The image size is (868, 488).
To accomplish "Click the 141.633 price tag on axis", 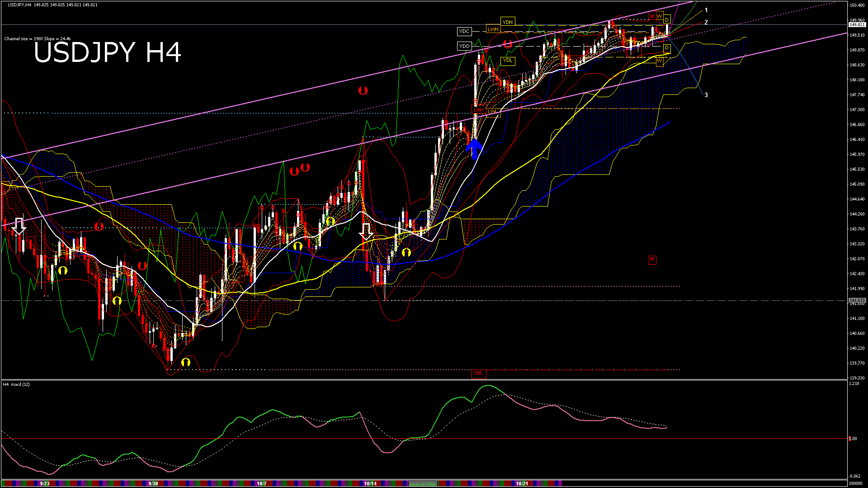I will (857, 300).
